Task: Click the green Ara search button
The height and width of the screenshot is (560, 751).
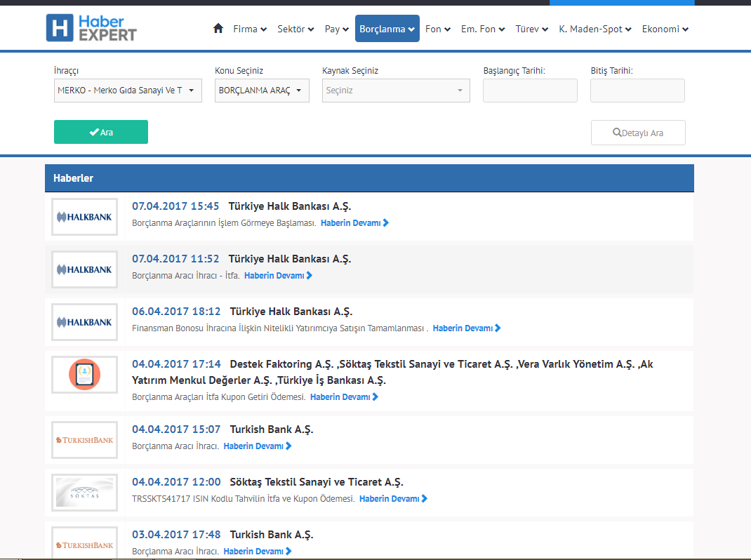Action: point(101,132)
